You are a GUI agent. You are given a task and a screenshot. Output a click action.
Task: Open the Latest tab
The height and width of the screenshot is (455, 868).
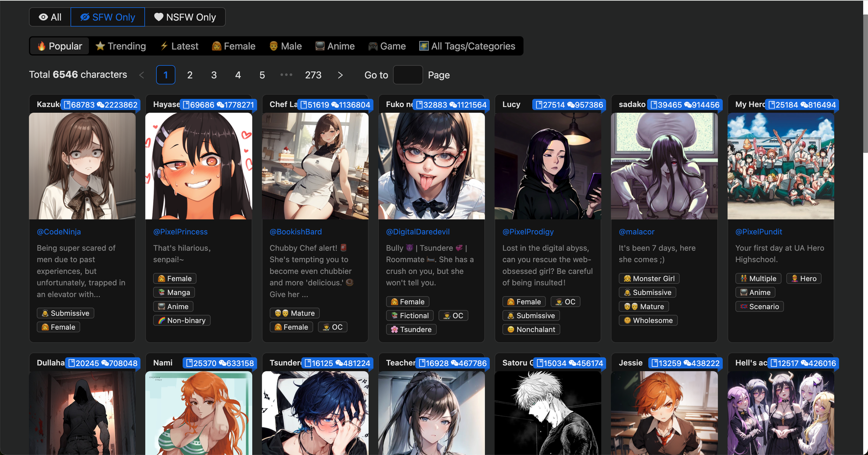179,46
